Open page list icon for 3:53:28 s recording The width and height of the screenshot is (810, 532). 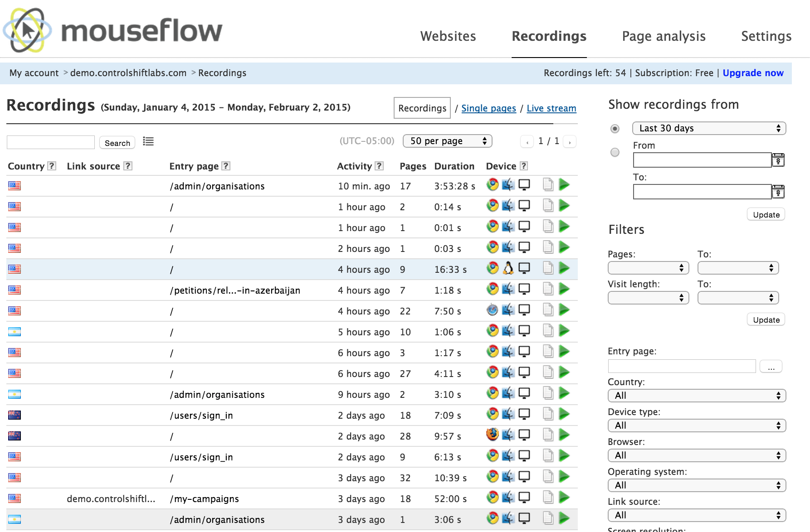(x=548, y=185)
